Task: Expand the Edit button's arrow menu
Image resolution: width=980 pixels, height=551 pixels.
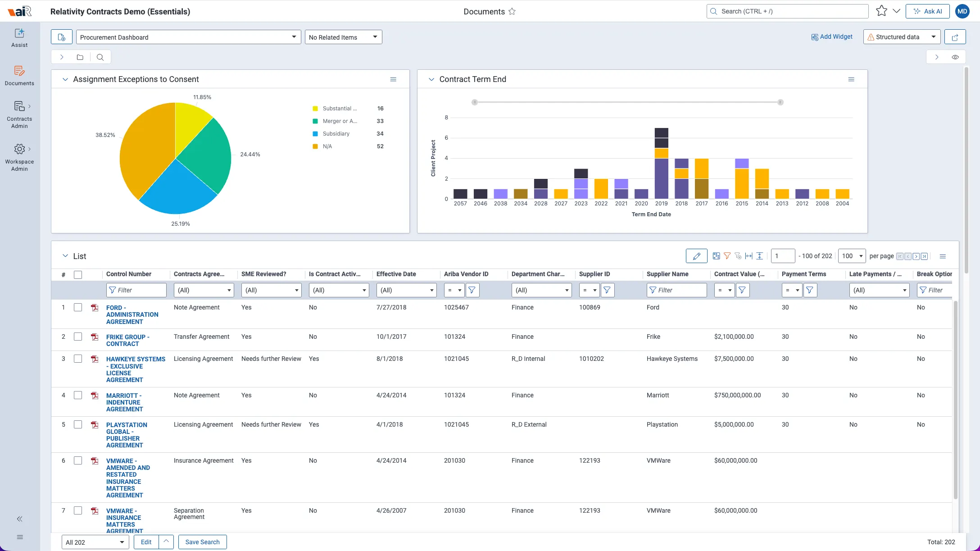Action: [166, 542]
